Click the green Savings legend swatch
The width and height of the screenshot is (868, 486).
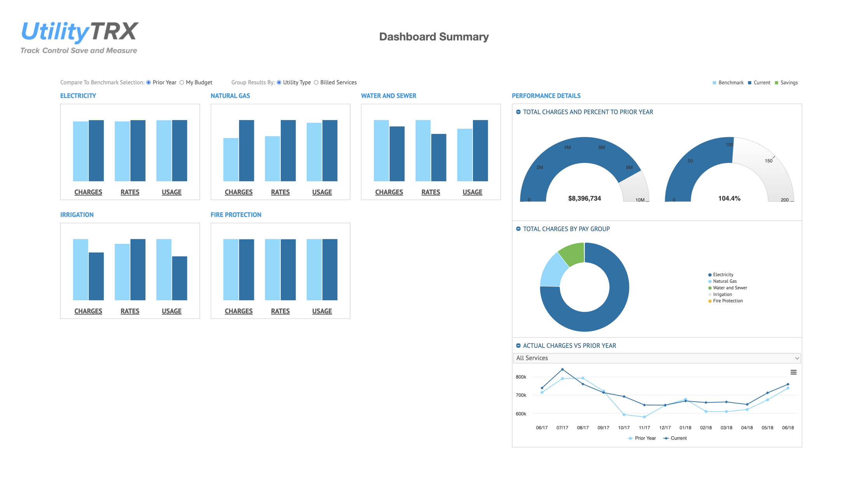(x=777, y=83)
